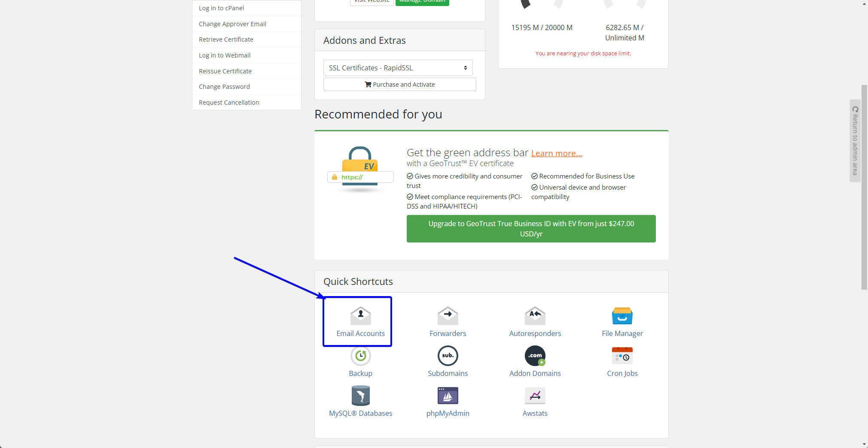Open the Backup shortcut icon
The height and width of the screenshot is (448, 868).
point(360,356)
